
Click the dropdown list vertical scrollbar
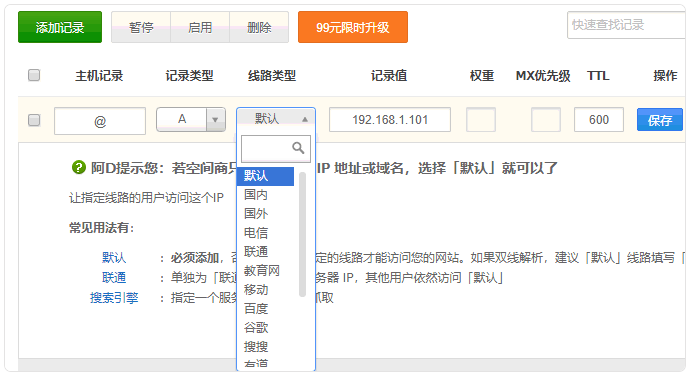click(x=302, y=234)
